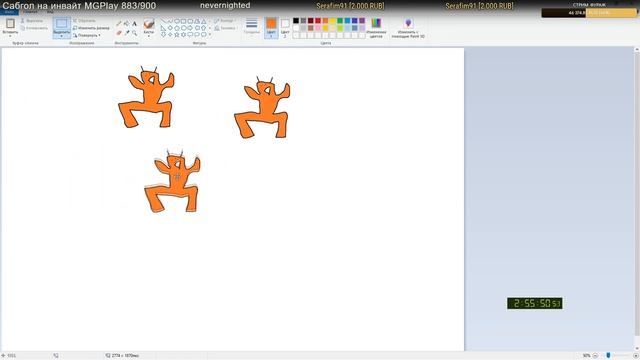Image resolution: width=640 pixels, height=360 pixels.
Task: Select the Eraser tool
Action: [x=119, y=33]
